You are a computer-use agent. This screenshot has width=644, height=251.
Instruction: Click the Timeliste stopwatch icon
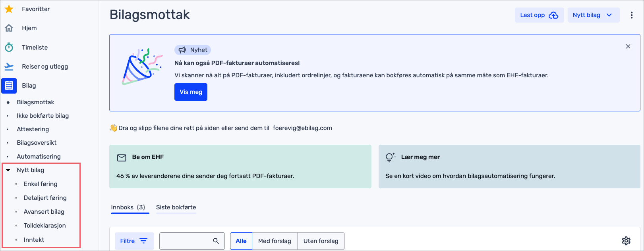(9, 48)
